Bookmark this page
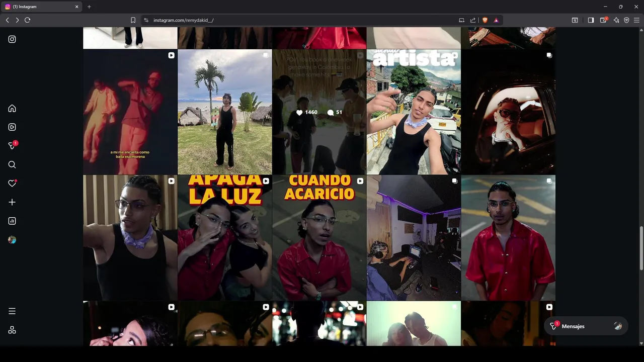Viewport: 644px width, 362px height. coord(133,20)
